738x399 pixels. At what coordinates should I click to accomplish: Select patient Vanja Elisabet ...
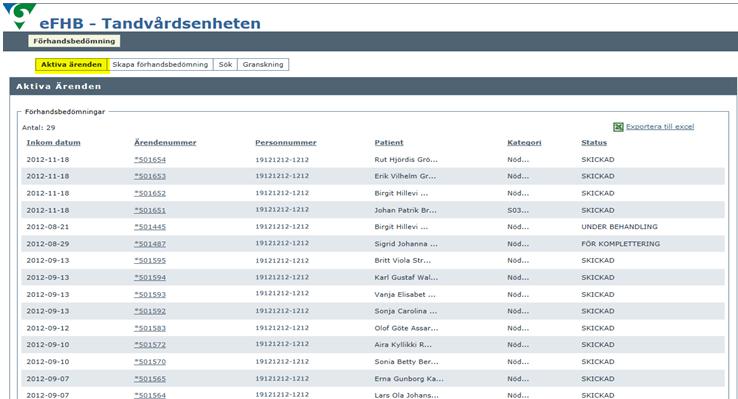point(405,294)
